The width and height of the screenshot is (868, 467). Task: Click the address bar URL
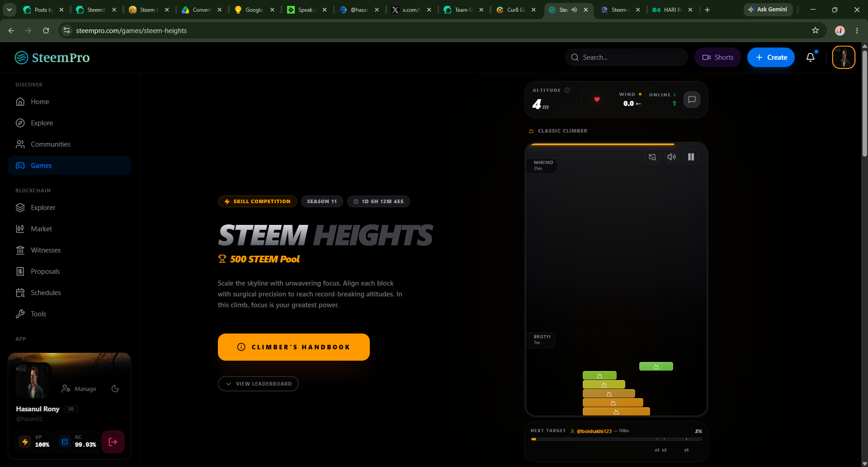(x=132, y=30)
